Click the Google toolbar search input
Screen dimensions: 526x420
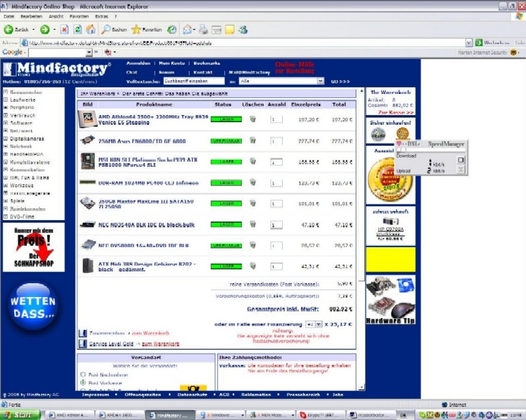click(57, 53)
